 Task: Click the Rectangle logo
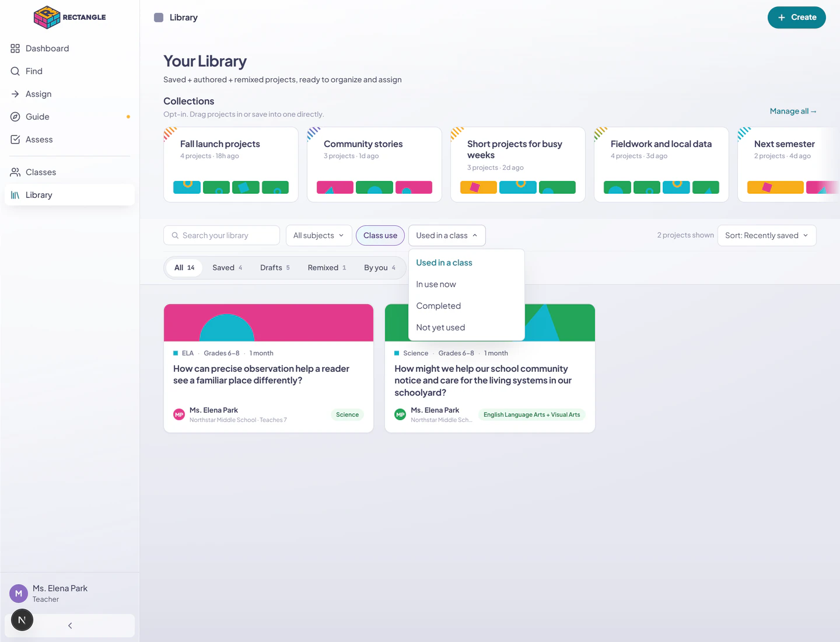[x=70, y=18]
